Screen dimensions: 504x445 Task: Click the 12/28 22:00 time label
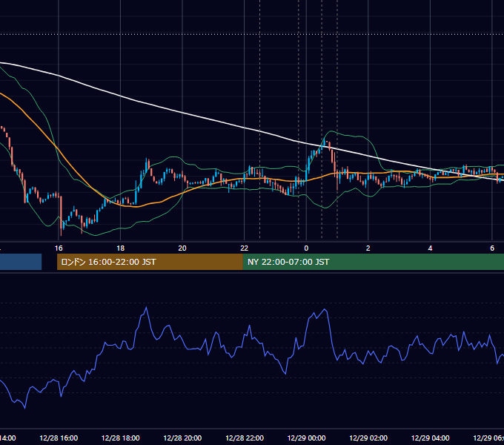[x=245, y=438]
